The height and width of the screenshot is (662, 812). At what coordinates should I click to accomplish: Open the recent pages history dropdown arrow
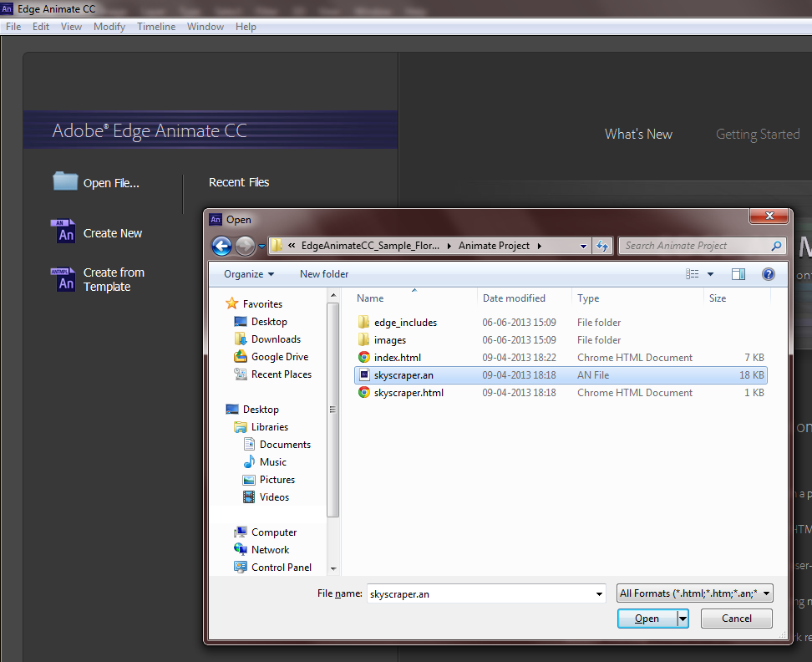(261, 246)
